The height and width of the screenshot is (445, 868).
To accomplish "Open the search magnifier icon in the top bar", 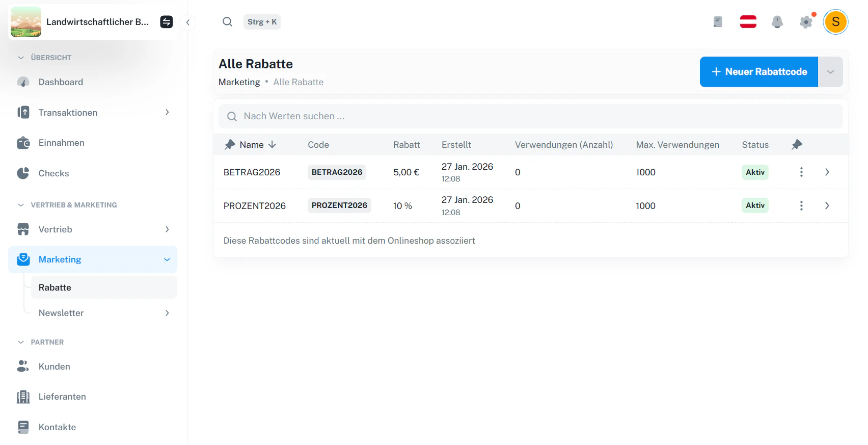I will tap(227, 22).
